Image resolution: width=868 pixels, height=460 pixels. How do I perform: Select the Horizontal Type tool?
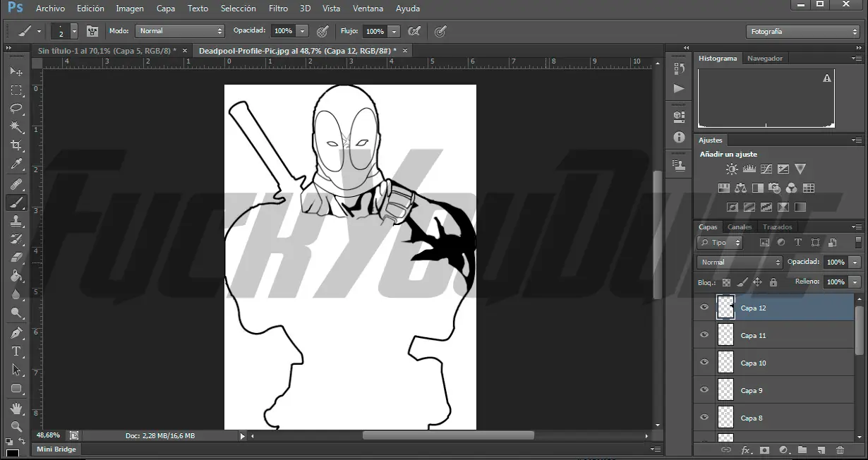pos(16,351)
